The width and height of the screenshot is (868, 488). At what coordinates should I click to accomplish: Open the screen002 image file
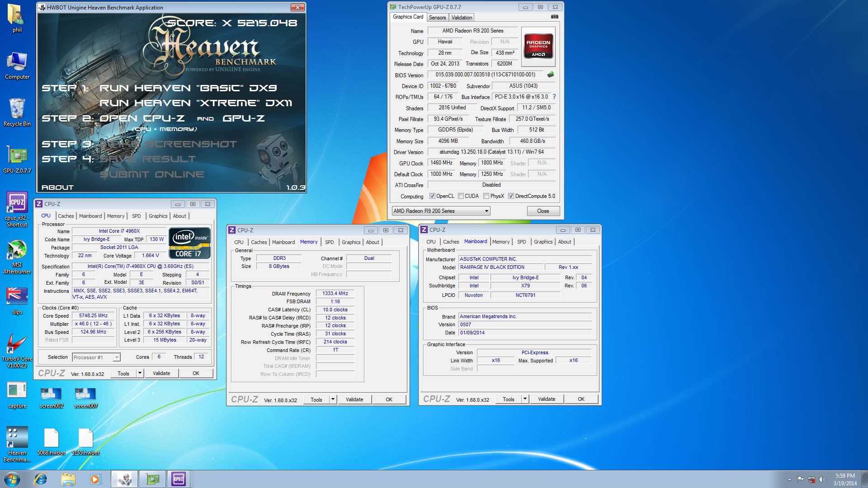coord(51,398)
